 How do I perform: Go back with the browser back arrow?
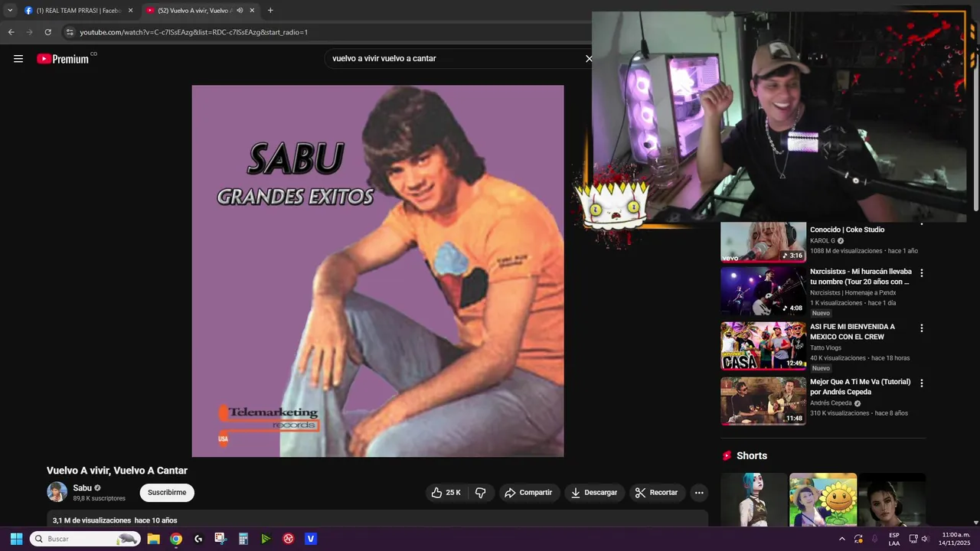[11, 32]
